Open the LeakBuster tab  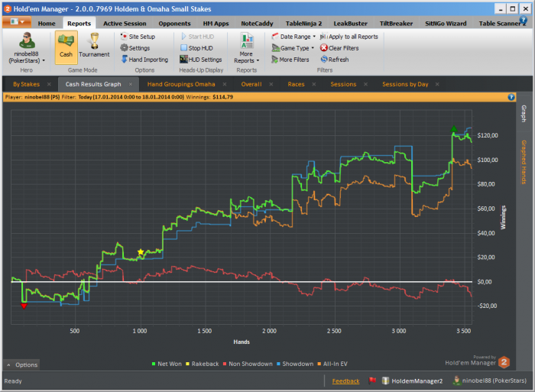pyautogui.click(x=350, y=24)
